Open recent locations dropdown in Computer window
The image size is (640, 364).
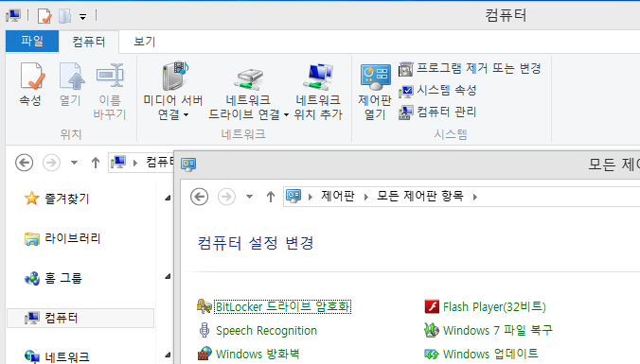[74, 163]
